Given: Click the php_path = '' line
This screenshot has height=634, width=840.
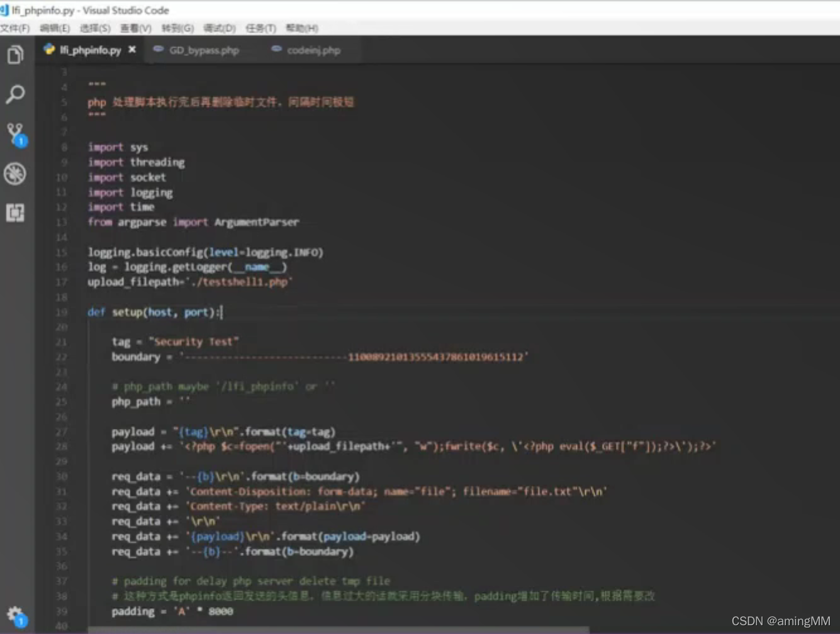Looking at the screenshot, I should [150, 401].
